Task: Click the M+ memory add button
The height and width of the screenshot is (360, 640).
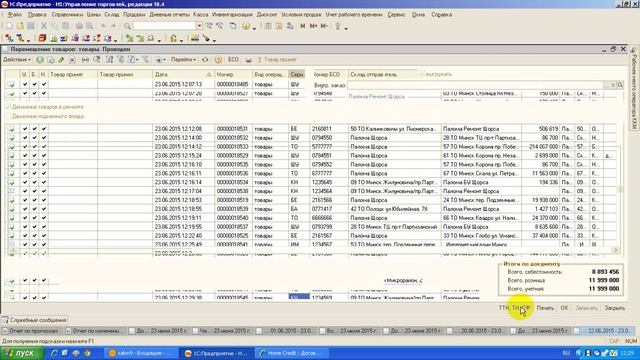Action: (x=313, y=26)
